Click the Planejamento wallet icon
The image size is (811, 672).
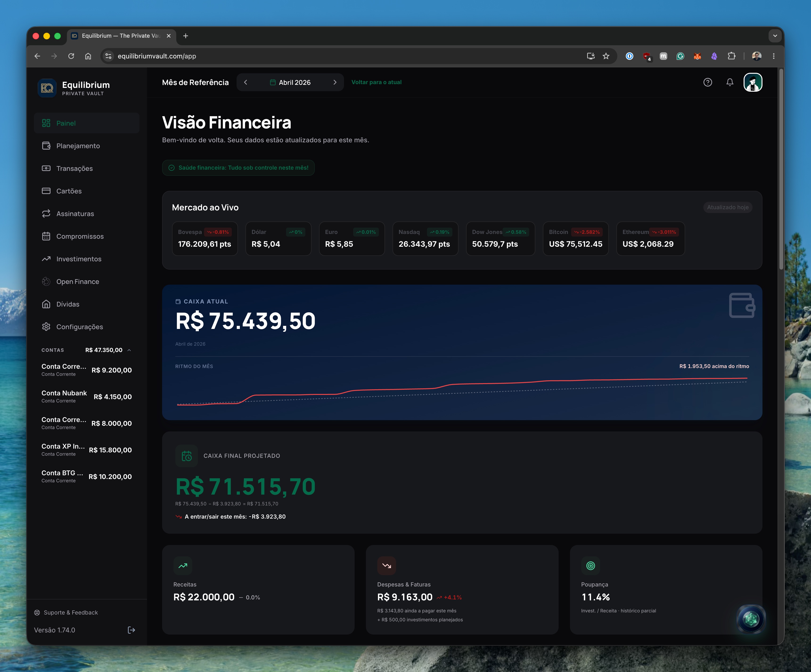point(46,146)
